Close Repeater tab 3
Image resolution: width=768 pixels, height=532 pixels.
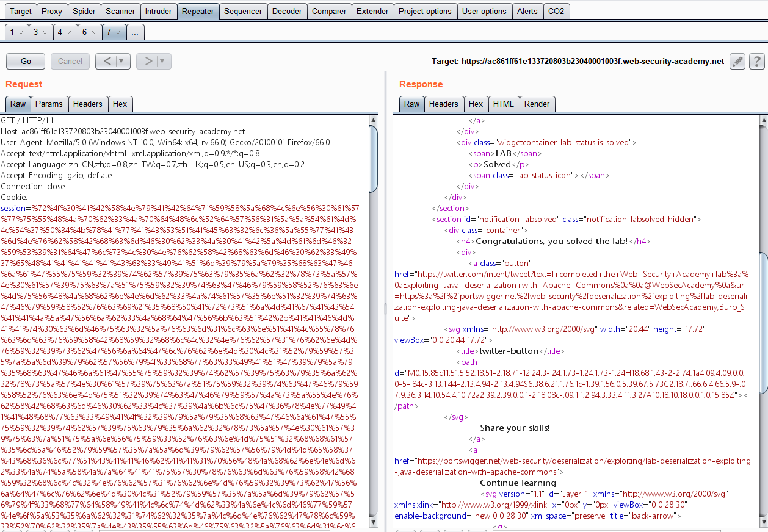[x=45, y=32]
